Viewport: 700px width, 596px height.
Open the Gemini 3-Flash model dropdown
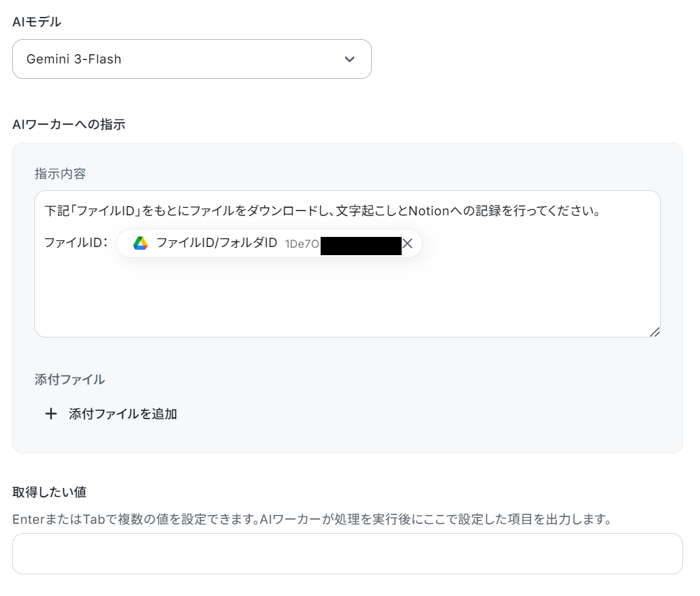tap(192, 59)
